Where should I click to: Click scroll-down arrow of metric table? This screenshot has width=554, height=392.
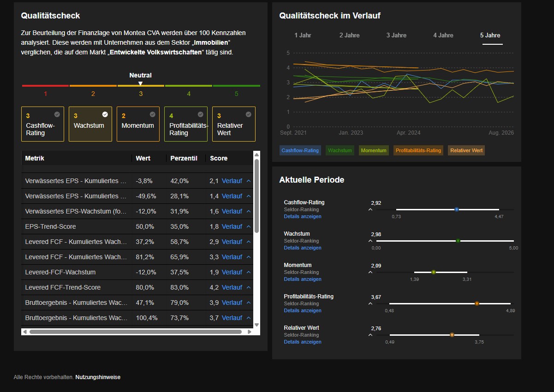[x=257, y=325]
